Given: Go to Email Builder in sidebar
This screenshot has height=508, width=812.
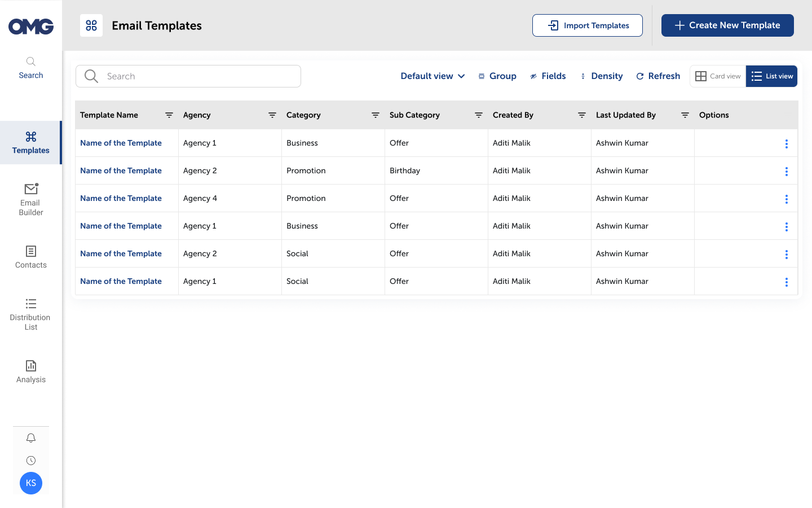Looking at the screenshot, I should (31, 200).
